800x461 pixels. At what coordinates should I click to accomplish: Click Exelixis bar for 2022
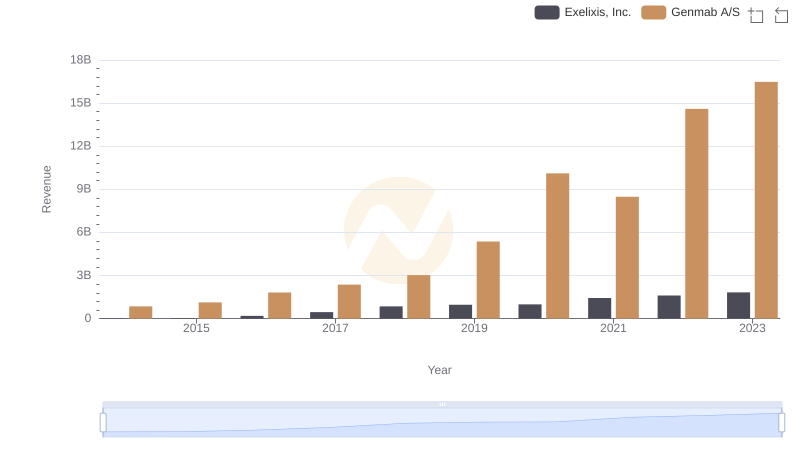click(x=669, y=307)
